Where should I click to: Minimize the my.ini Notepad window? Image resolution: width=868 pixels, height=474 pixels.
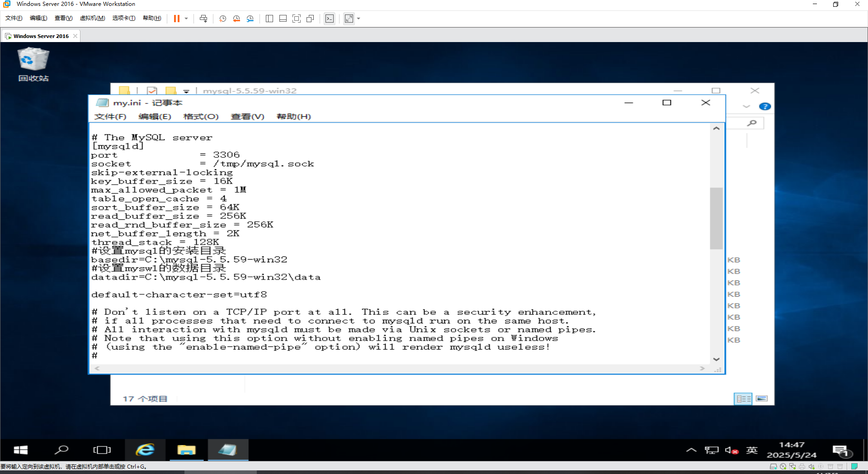pyautogui.click(x=628, y=103)
